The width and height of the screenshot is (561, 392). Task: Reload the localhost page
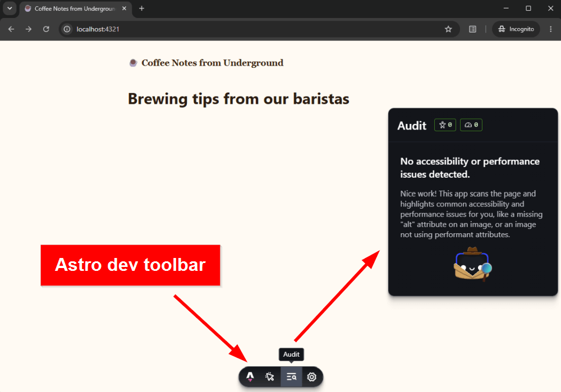coord(46,29)
